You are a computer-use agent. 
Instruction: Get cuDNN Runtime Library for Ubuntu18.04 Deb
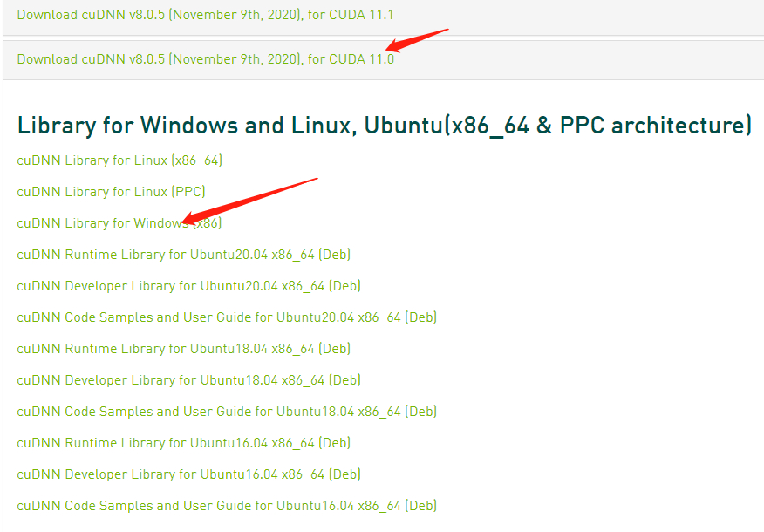tap(184, 348)
